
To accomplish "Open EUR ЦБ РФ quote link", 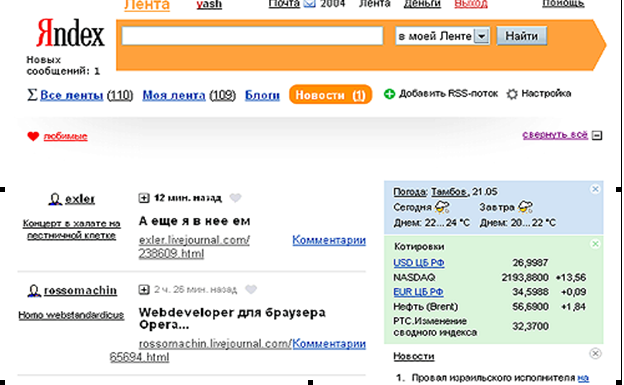I will pos(418,292).
